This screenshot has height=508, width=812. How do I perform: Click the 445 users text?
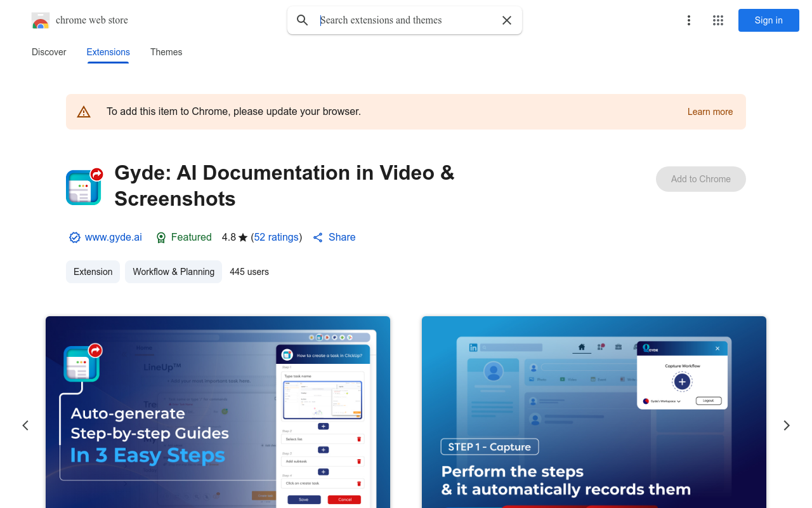coord(249,272)
